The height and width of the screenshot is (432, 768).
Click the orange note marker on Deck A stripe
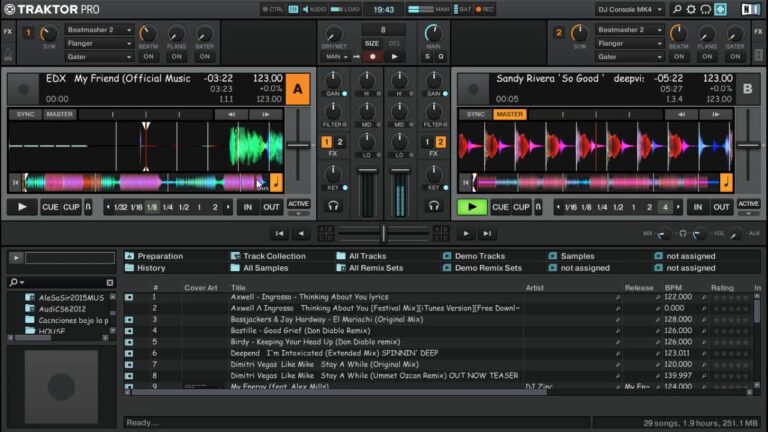pyautogui.click(x=276, y=182)
